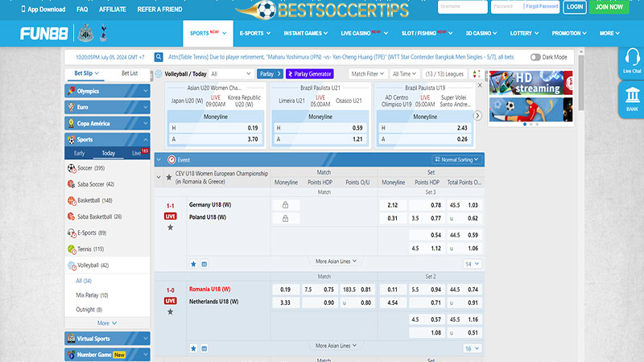Expand the Olympics sidebar section
The image size is (644, 362).
click(107, 91)
